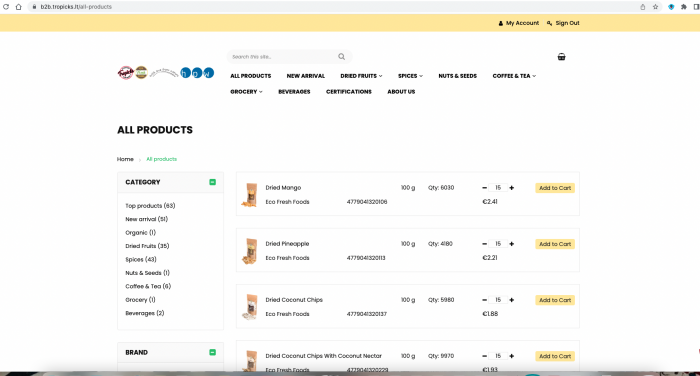Go to browser home page icon

[18, 7]
